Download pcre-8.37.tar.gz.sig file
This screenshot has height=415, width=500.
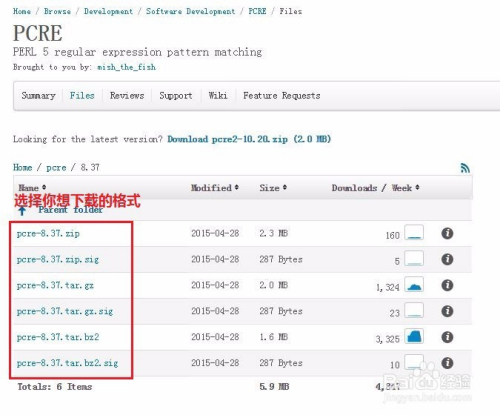[65, 311]
